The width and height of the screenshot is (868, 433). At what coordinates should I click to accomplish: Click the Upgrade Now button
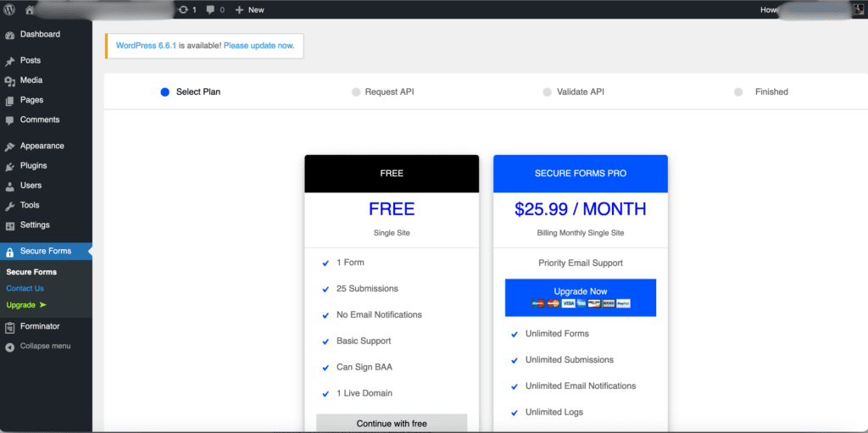pyautogui.click(x=581, y=297)
